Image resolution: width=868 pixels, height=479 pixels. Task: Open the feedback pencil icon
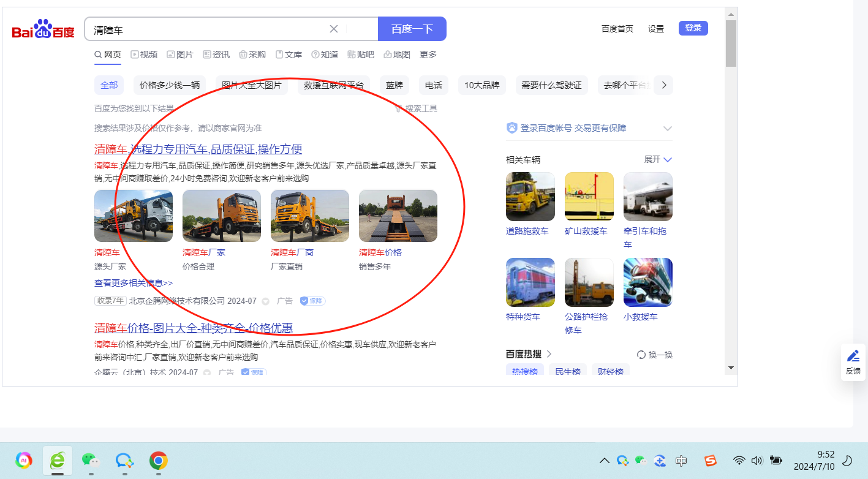click(x=853, y=356)
